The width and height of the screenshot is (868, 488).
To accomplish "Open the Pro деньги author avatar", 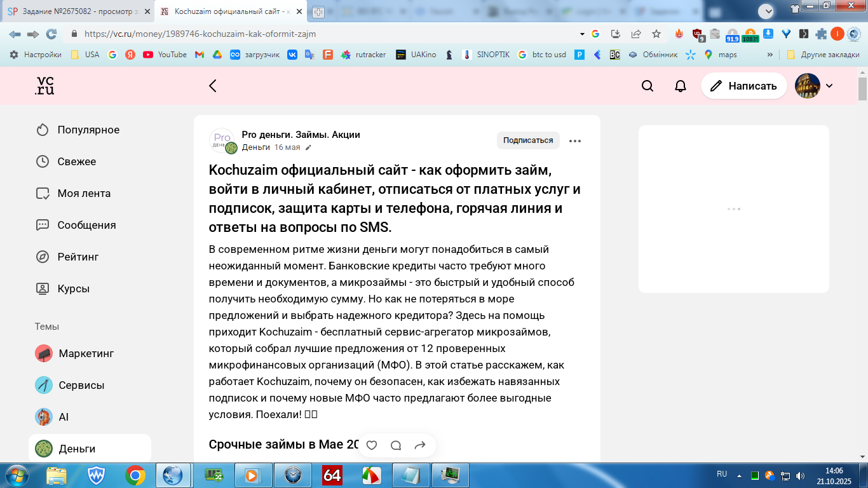I will 222,140.
